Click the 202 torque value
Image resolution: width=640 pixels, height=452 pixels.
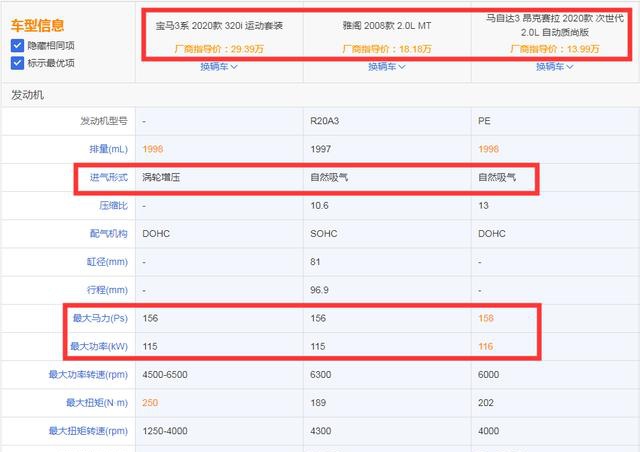click(486, 403)
